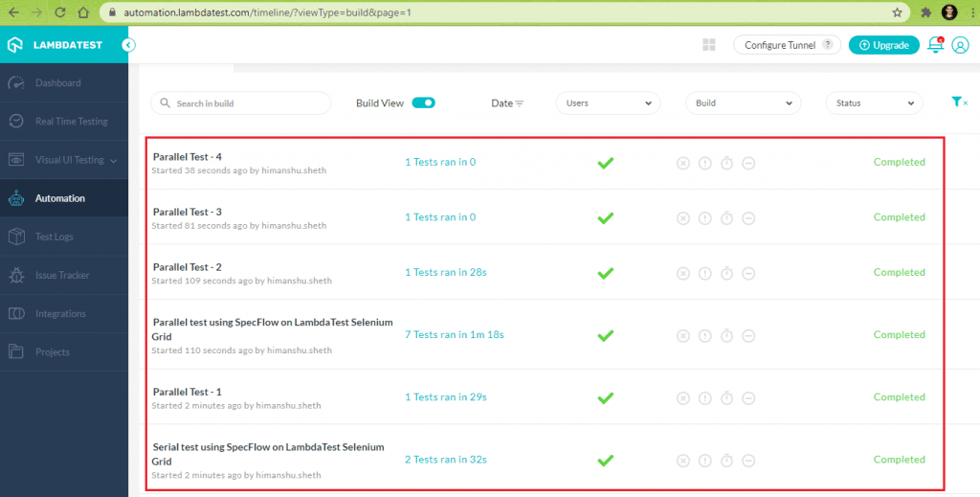
Task: Click the Search in build field
Action: tap(240, 103)
